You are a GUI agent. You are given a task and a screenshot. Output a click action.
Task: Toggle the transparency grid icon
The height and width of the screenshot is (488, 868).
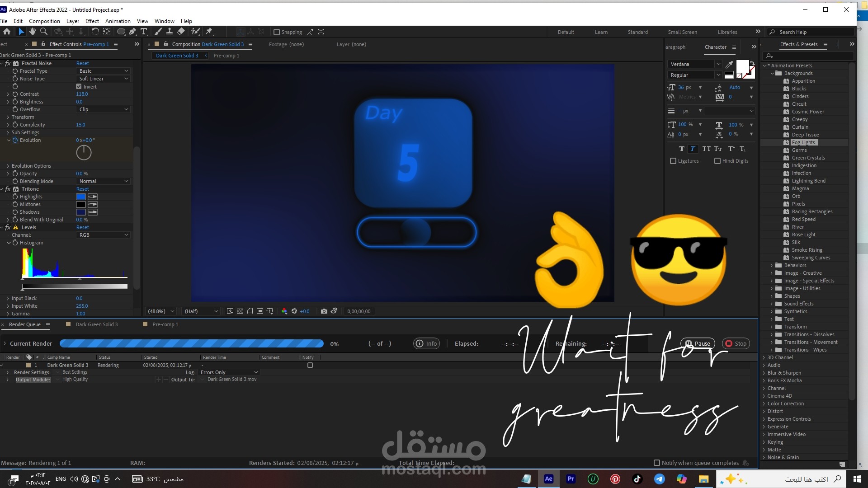point(240,311)
